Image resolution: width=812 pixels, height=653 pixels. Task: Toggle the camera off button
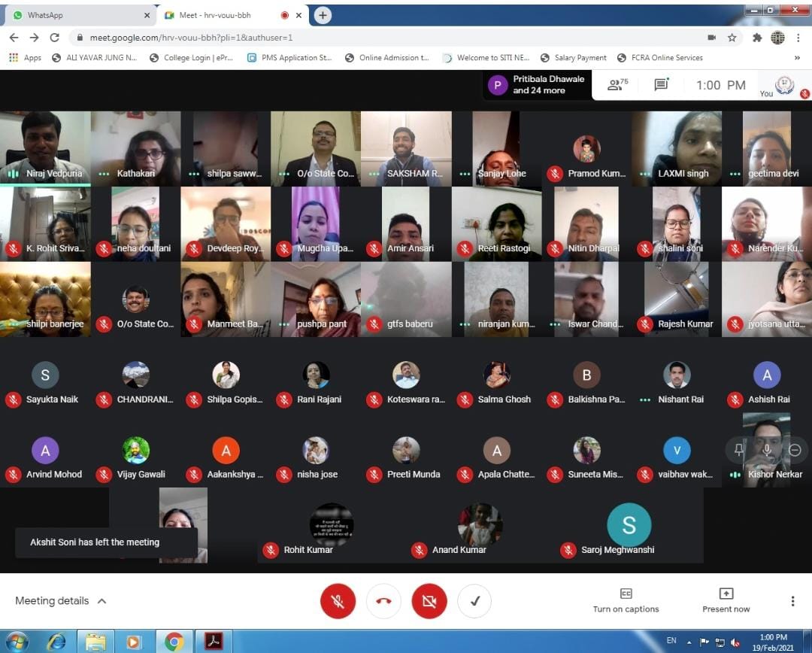point(429,601)
